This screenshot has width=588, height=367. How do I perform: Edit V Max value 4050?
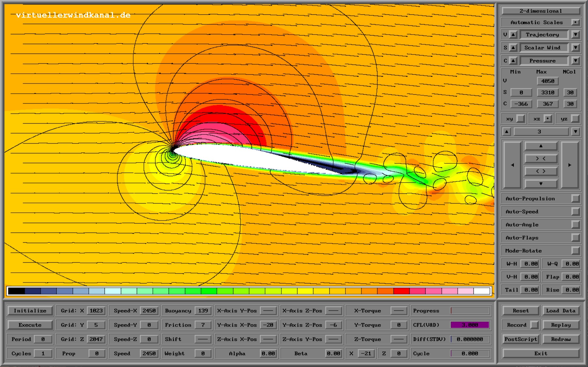tap(548, 81)
